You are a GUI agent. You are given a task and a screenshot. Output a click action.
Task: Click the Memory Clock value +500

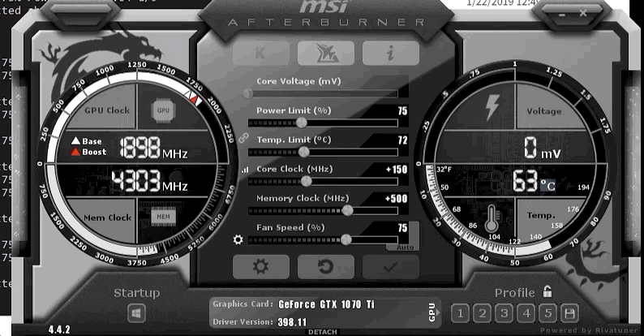pos(397,199)
